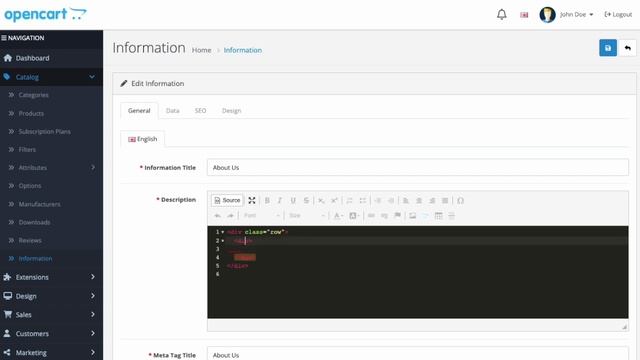This screenshot has height=360, width=640.
Task: Align text right
Action: coord(432,200)
